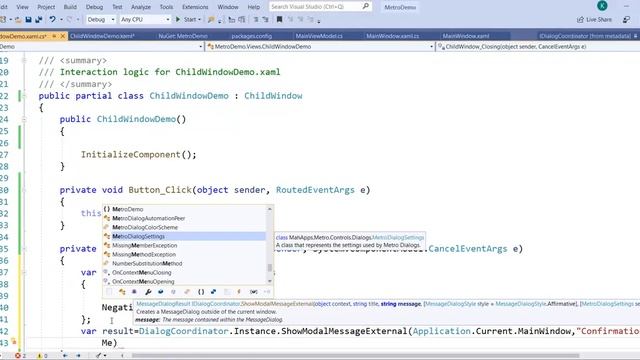The width and height of the screenshot is (640, 360).
Task: Toggle namespaces braces filter in IntelliSense
Action: point(201,291)
